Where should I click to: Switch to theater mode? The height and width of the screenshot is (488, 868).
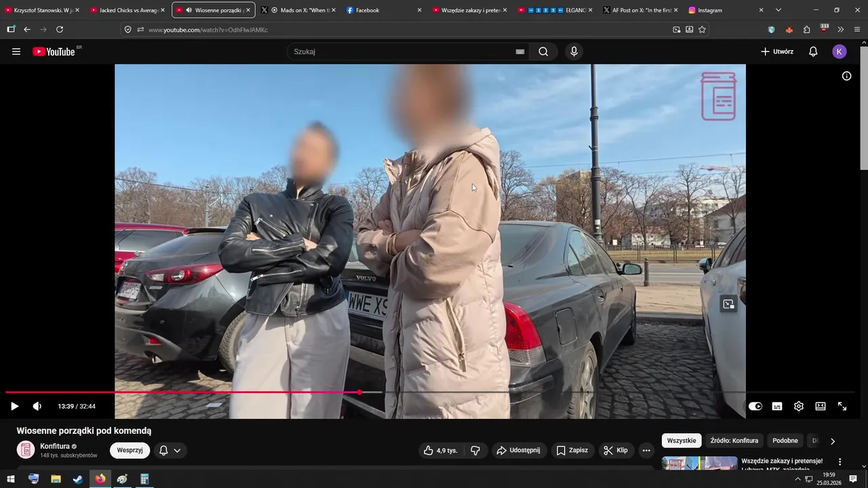coord(821,406)
